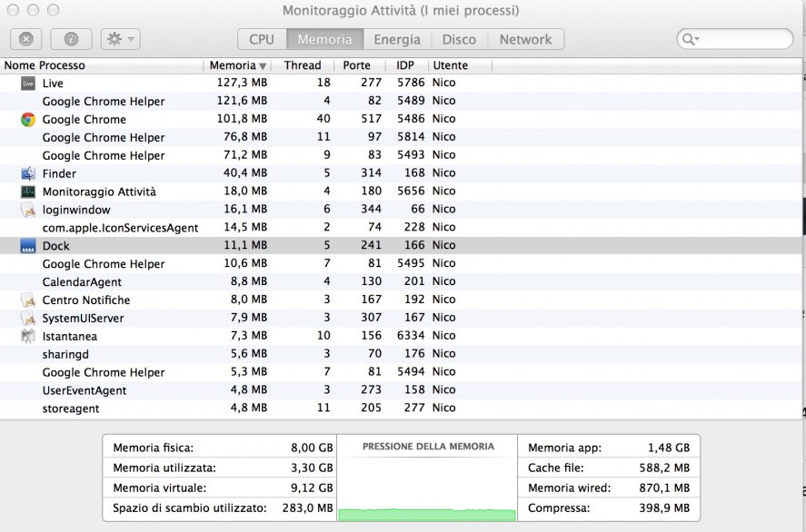
Task: Switch to the CPU tab
Action: (262, 39)
